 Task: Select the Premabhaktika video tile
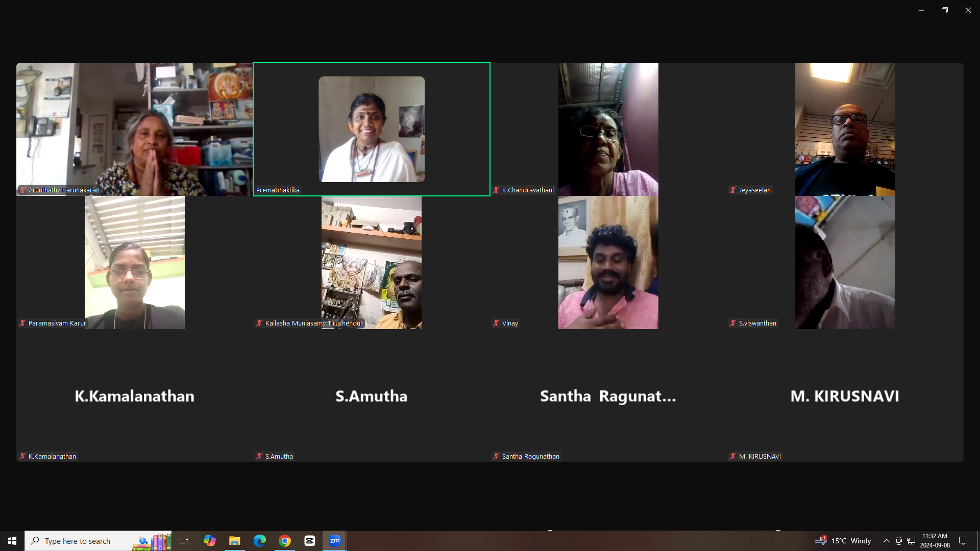(x=372, y=129)
